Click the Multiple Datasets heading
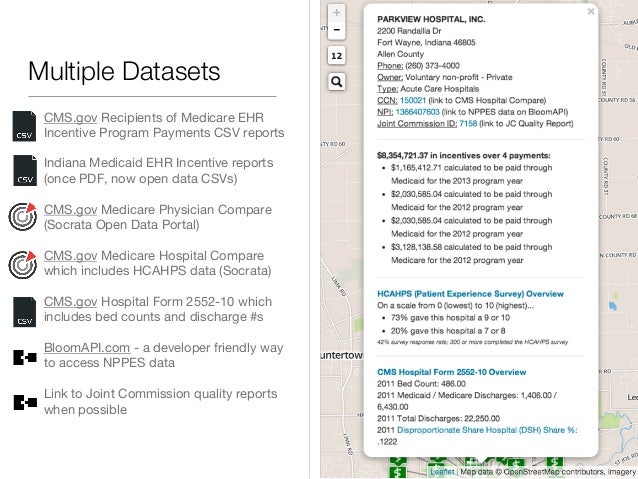Image resolution: width=638 pixels, height=479 pixels. pos(124,71)
